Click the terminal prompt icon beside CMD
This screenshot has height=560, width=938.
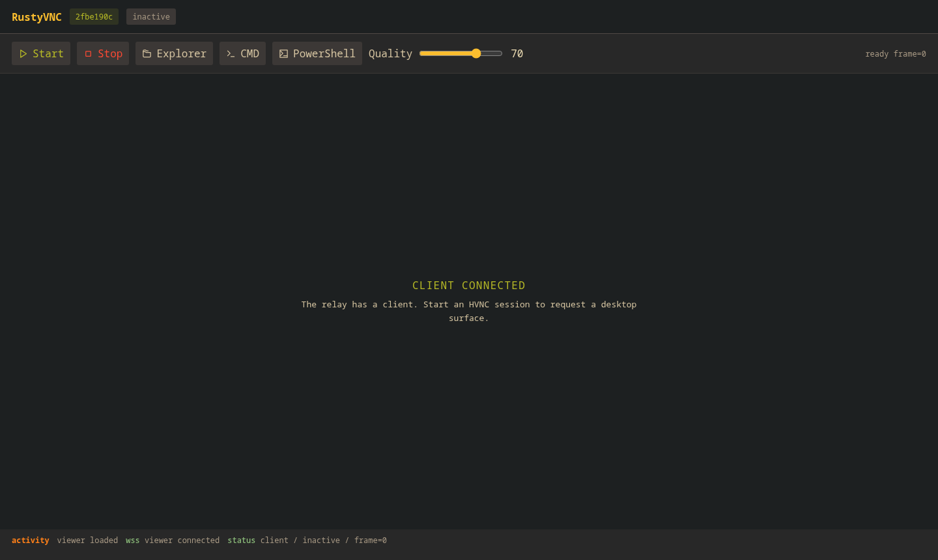(231, 54)
